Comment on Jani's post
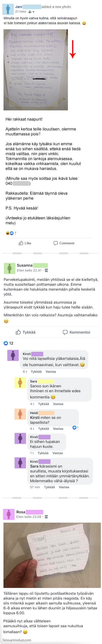This screenshot has height=644, width=102. coord(64,243)
